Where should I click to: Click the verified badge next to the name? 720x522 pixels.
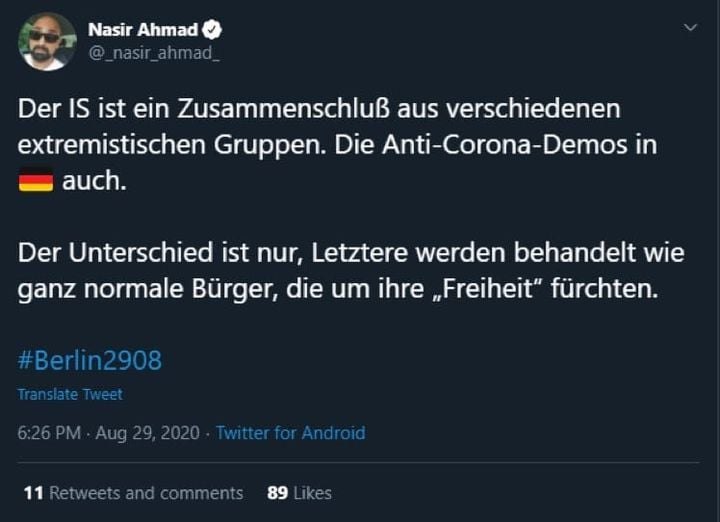(212, 30)
